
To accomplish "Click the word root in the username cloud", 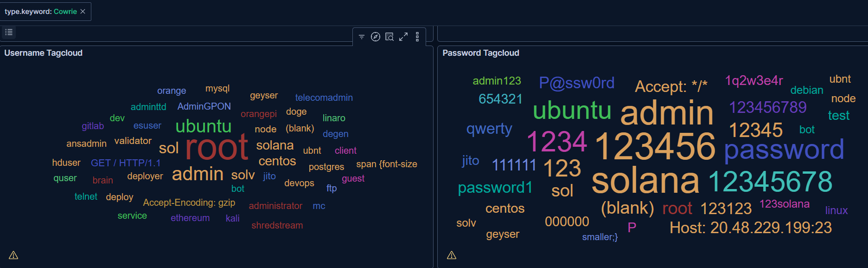I will 216,148.
